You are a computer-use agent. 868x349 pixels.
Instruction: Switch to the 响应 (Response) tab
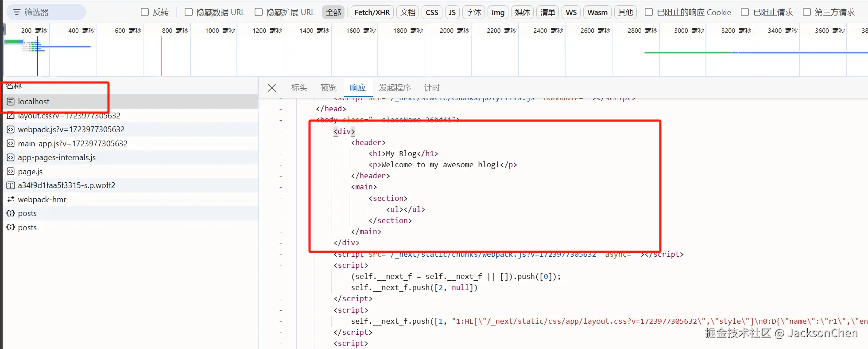click(358, 88)
